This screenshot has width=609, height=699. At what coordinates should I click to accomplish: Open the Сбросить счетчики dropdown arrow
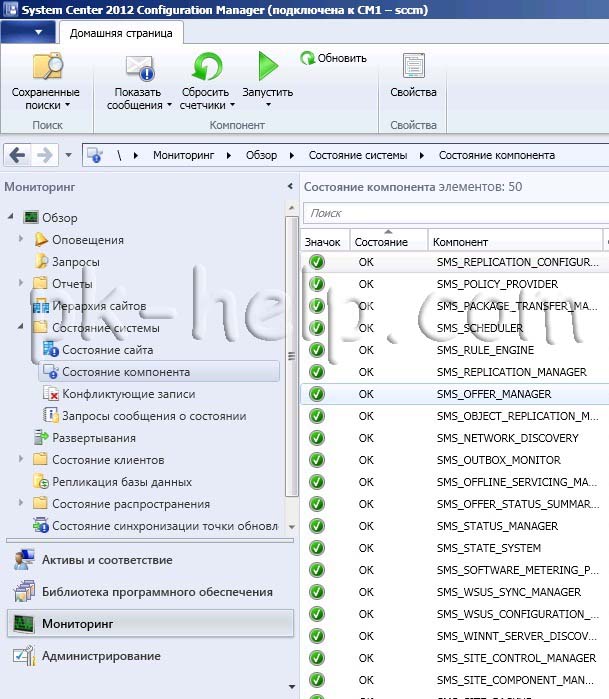click(232, 105)
